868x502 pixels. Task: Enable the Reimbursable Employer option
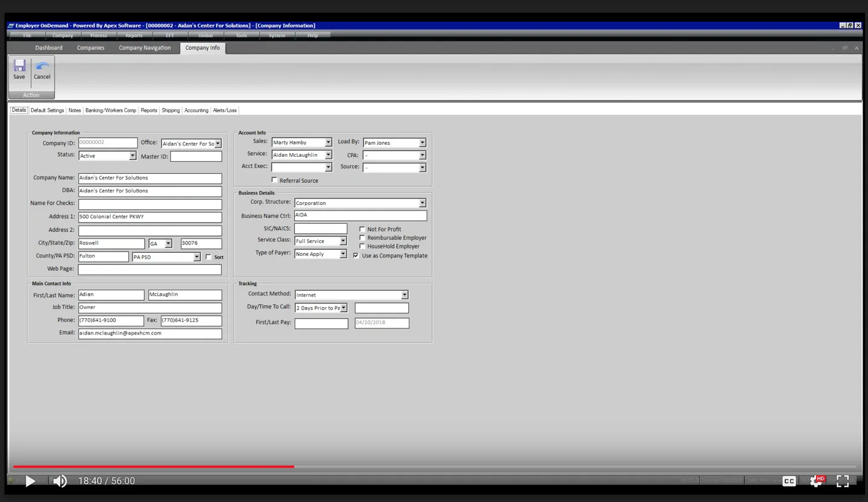coord(362,237)
